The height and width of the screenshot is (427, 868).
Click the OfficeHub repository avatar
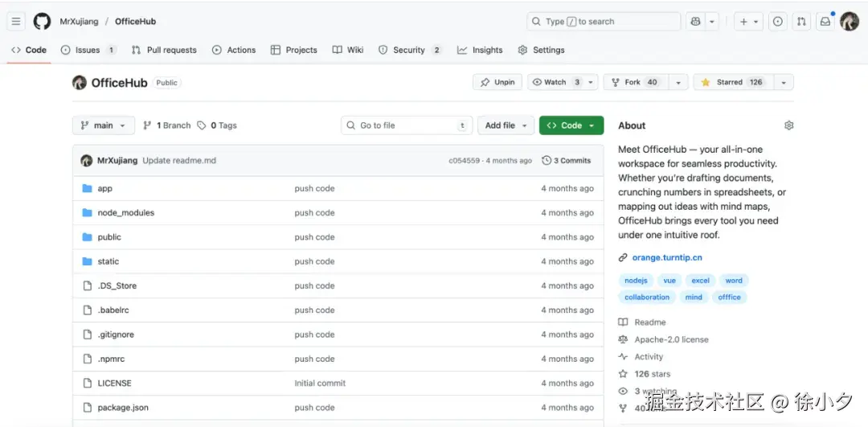80,83
